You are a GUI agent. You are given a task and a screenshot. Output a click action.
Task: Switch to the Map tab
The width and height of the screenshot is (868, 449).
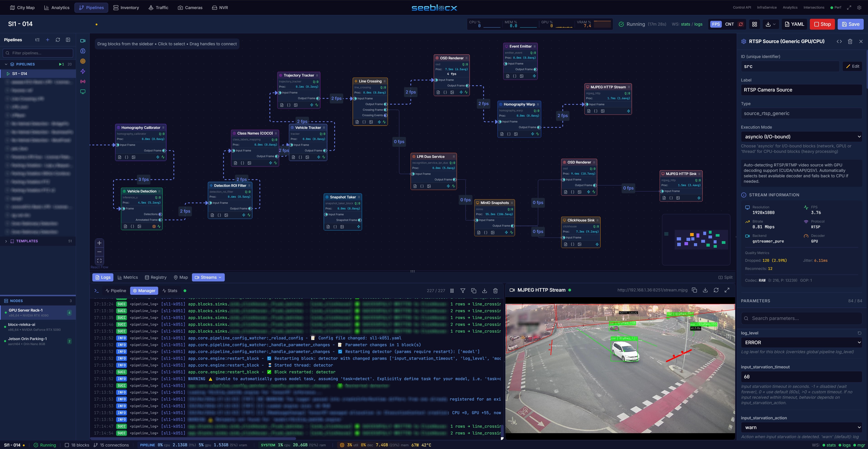point(181,277)
